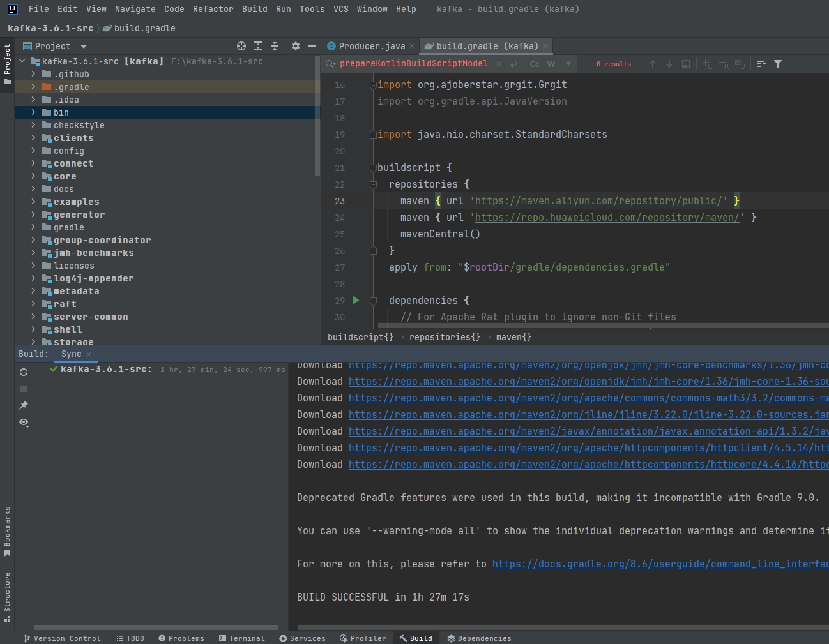This screenshot has width=829, height=644.
Task: Click the IntelliJ IDEA logo icon
Action: [x=12, y=9]
